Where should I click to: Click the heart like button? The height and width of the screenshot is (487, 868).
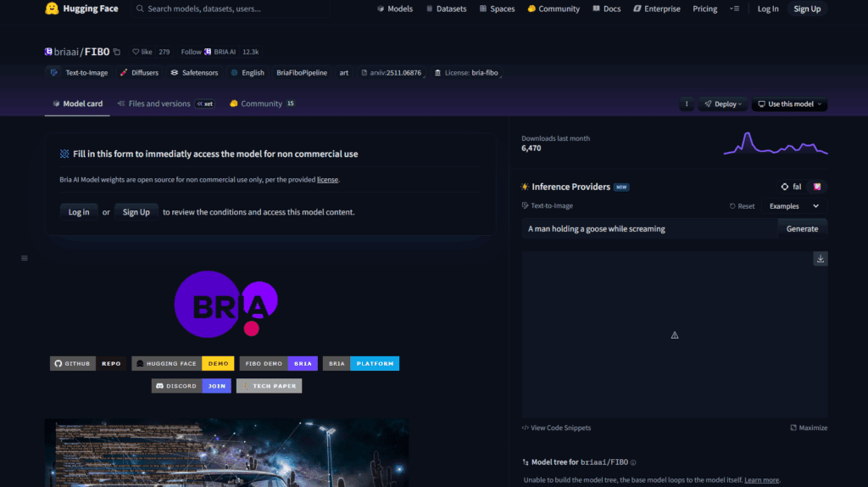click(x=142, y=52)
